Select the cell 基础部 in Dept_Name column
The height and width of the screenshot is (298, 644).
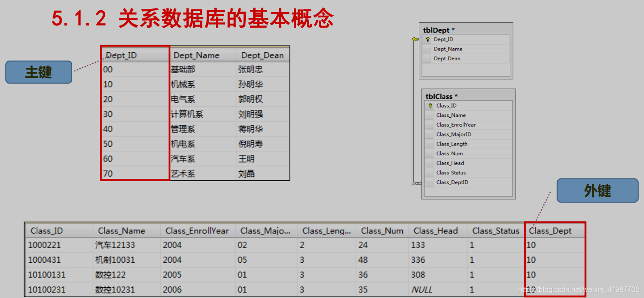click(x=203, y=70)
